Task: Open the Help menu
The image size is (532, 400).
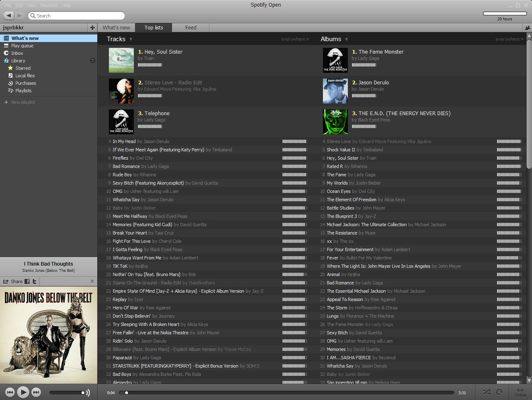Action: [x=66, y=5]
